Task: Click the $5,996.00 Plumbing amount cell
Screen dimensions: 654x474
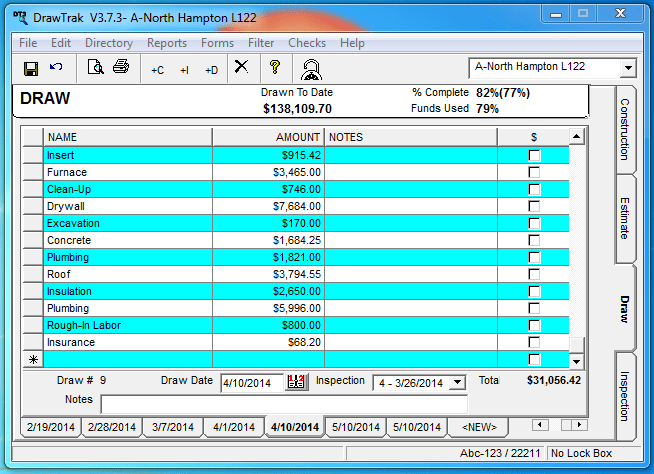Action: [268, 308]
